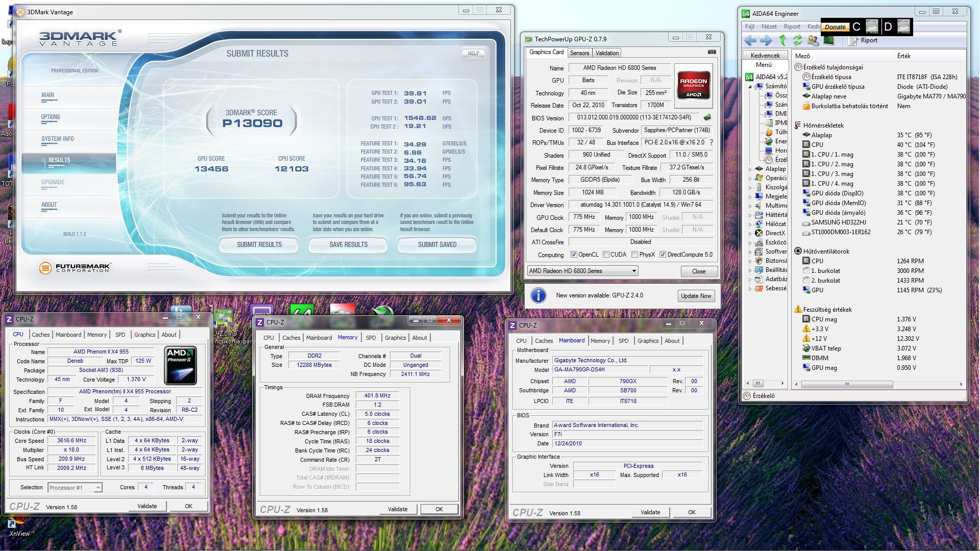The width and height of the screenshot is (980, 551).
Task: Switch to the Sensors tab in GPU-Z
Action: (579, 53)
